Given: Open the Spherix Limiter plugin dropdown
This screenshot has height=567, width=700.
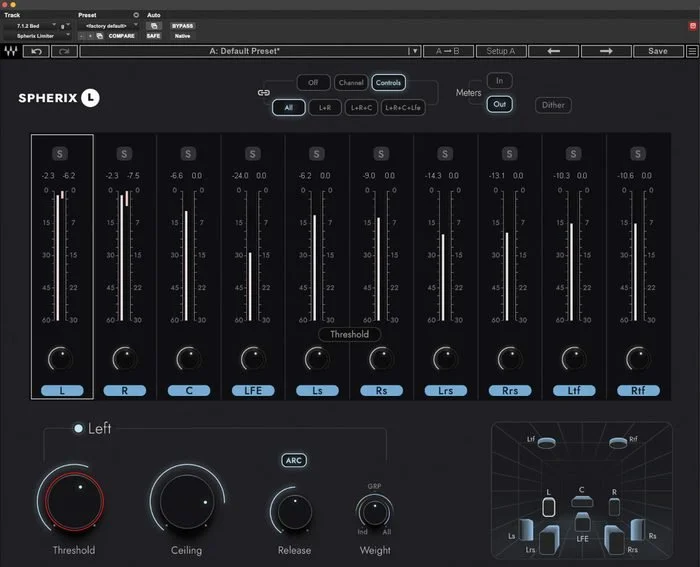Looking at the screenshot, I should tap(37, 36).
